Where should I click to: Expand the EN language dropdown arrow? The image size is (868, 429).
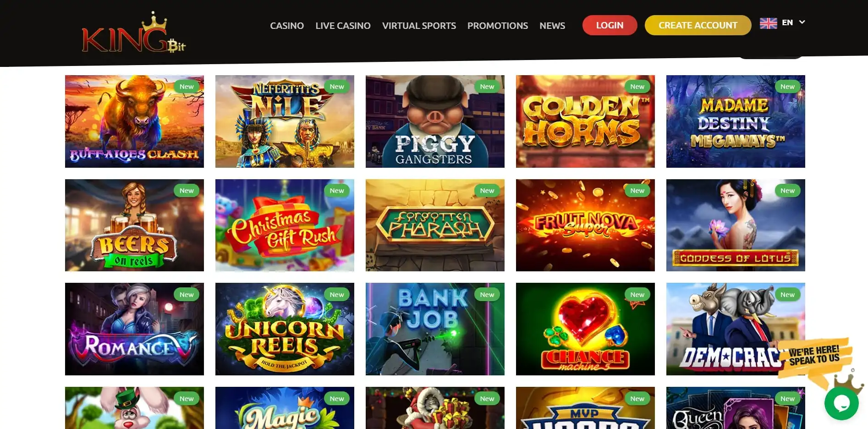802,22
